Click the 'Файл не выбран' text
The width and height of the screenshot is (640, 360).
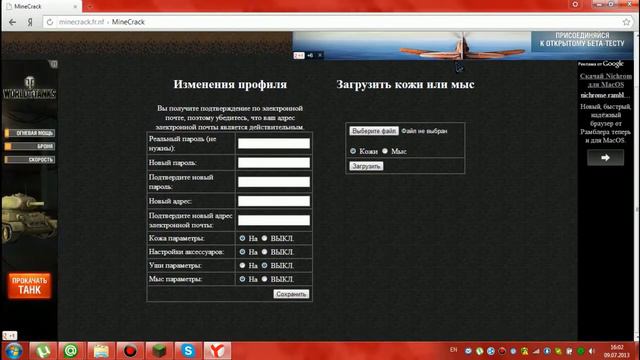[424, 131]
